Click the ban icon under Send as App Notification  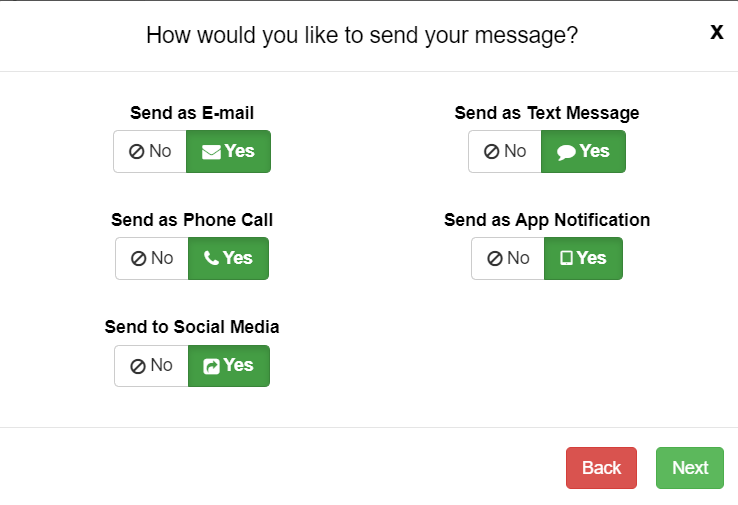click(x=495, y=258)
